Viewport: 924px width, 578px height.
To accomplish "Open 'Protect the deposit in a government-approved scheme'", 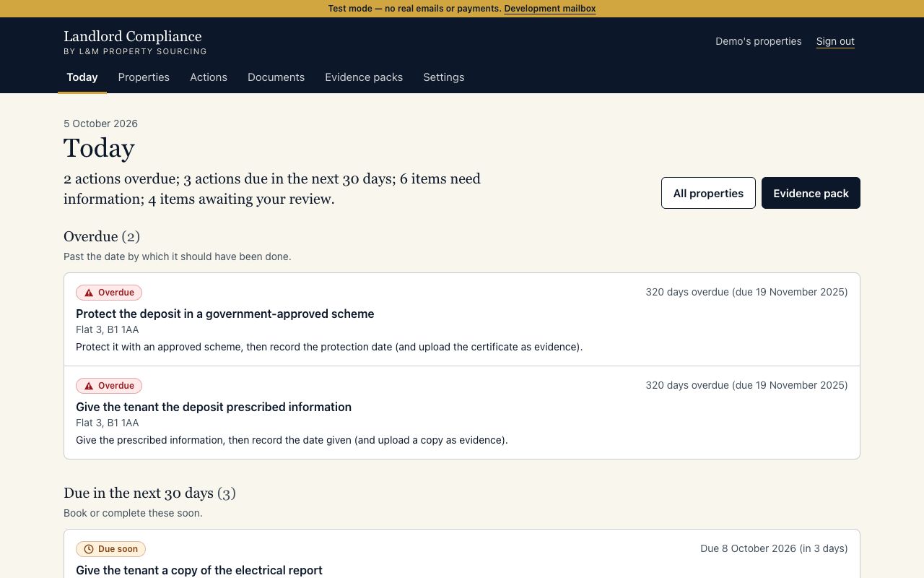I will tap(225, 314).
